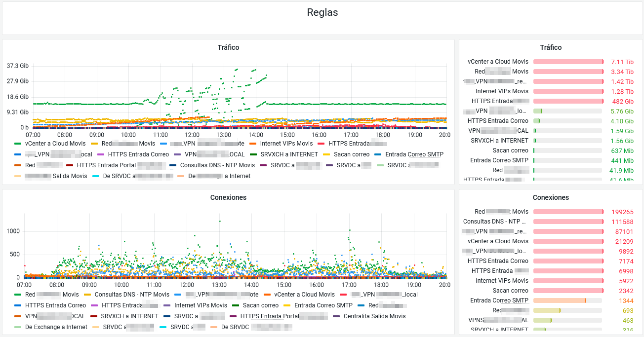Click Entrada Correo SMTP label in Conexiones legend
The height and width of the screenshot is (337, 644).
323,305
